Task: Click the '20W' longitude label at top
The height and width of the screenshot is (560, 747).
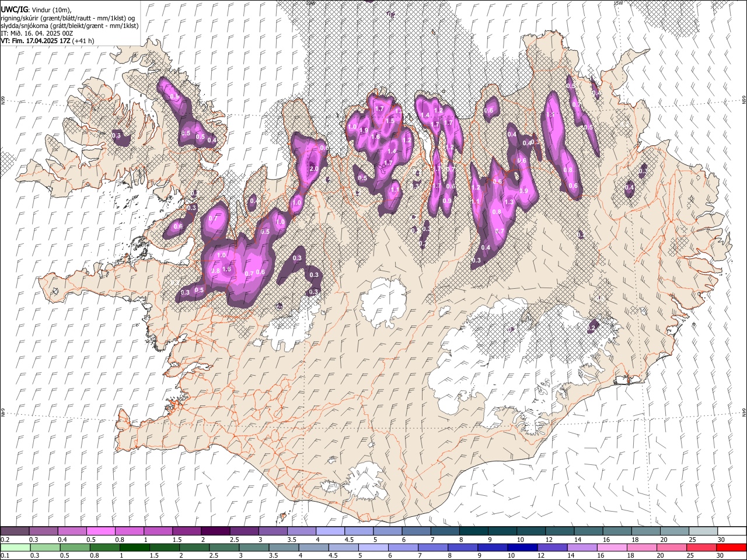Action: point(310,3)
